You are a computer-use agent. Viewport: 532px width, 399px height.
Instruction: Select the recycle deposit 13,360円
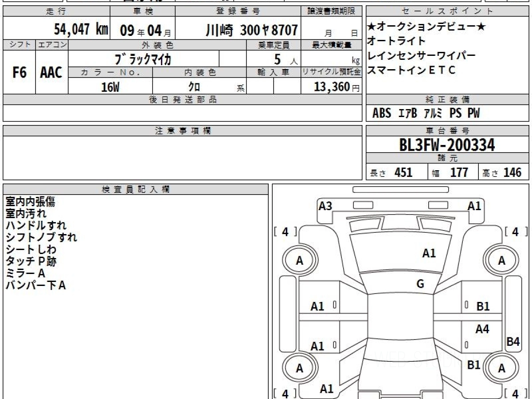pos(336,87)
